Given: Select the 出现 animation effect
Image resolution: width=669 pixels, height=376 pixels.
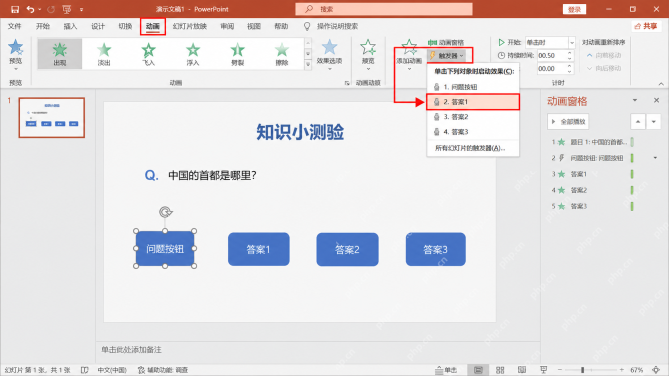Looking at the screenshot, I should [x=60, y=53].
